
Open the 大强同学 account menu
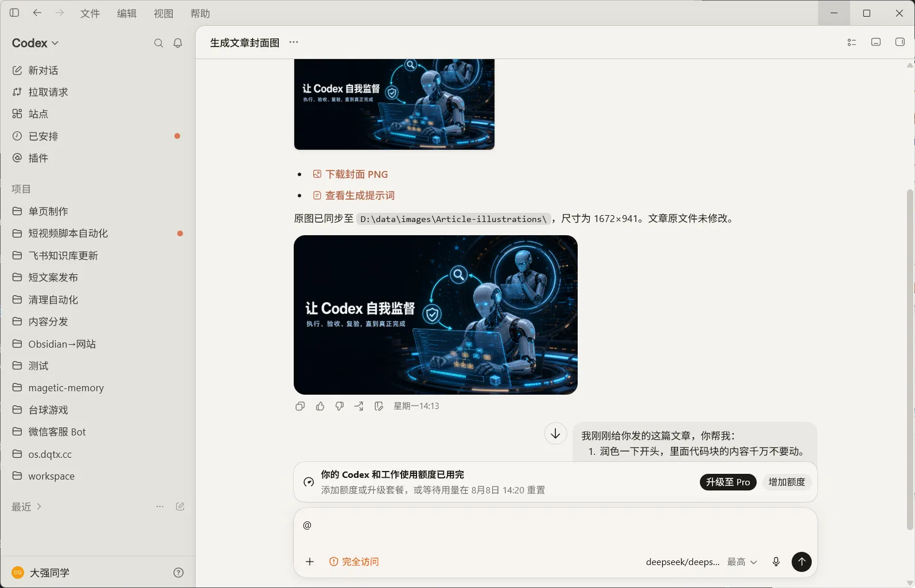[41, 573]
